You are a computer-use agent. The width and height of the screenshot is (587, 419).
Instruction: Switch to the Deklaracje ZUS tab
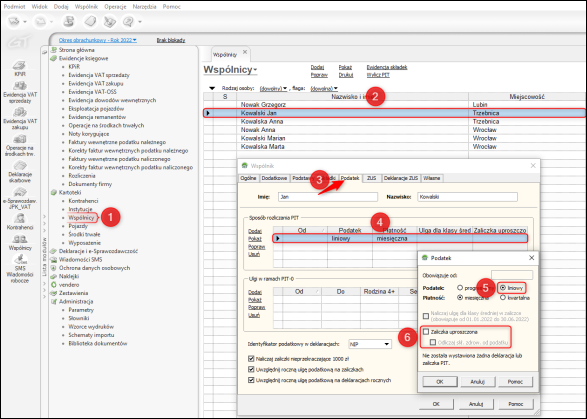pyautogui.click(x=401, y=178)
